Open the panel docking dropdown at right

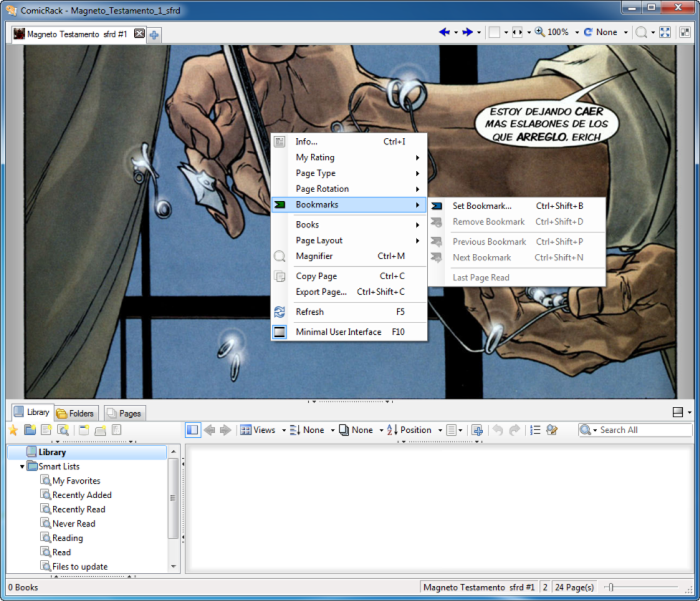click(690, 413)
